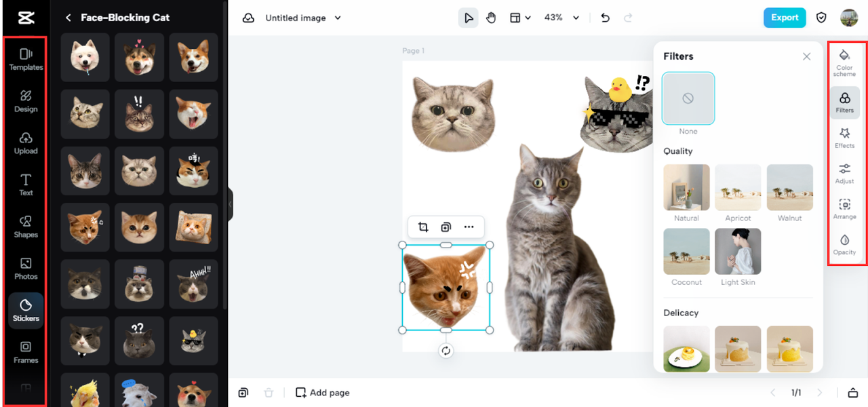Apply the Walnut filter
868x407 pixels.
point(790,187)
